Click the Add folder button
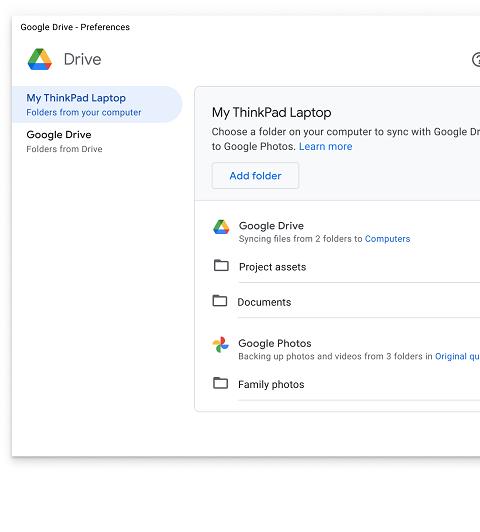Viewport: 480px width, 532px height. coord(255,176)
